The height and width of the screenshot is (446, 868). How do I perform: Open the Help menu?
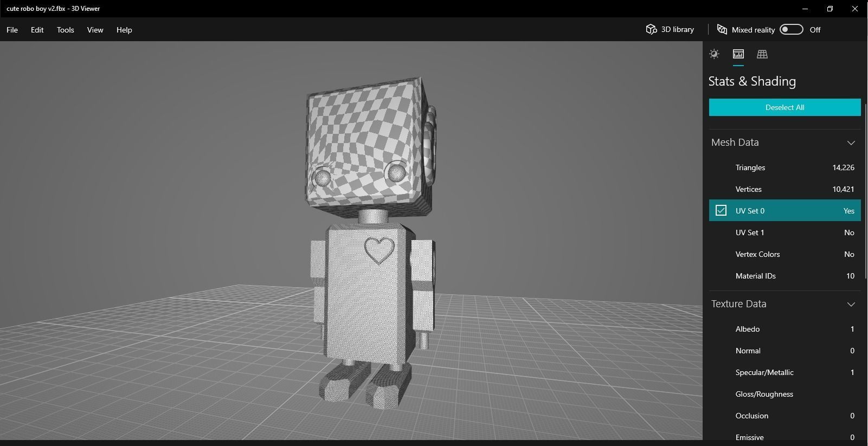[124, 30]
